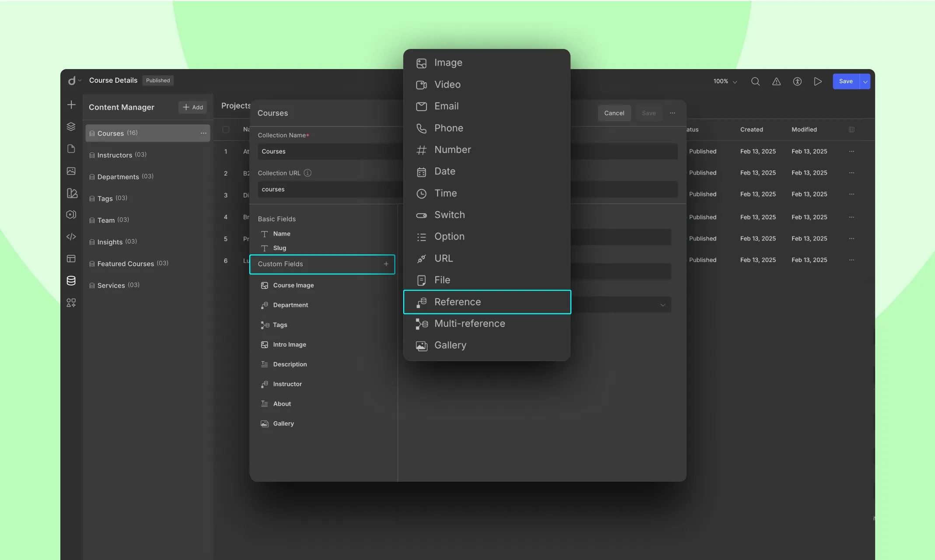Click the search magnifier icon in top bar
This screenshot has width=935, height=560.
pyautogui.click(x=755, y=81)
